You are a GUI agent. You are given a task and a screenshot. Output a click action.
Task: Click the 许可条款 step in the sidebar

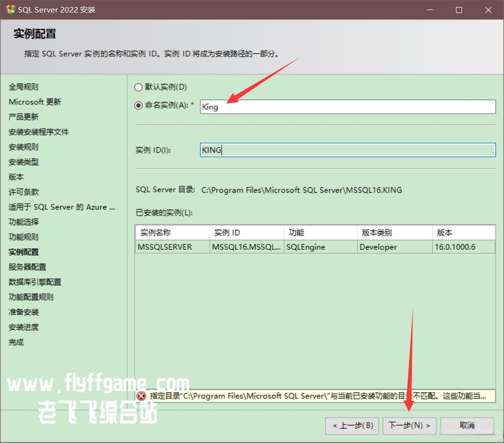click(24, 192)
